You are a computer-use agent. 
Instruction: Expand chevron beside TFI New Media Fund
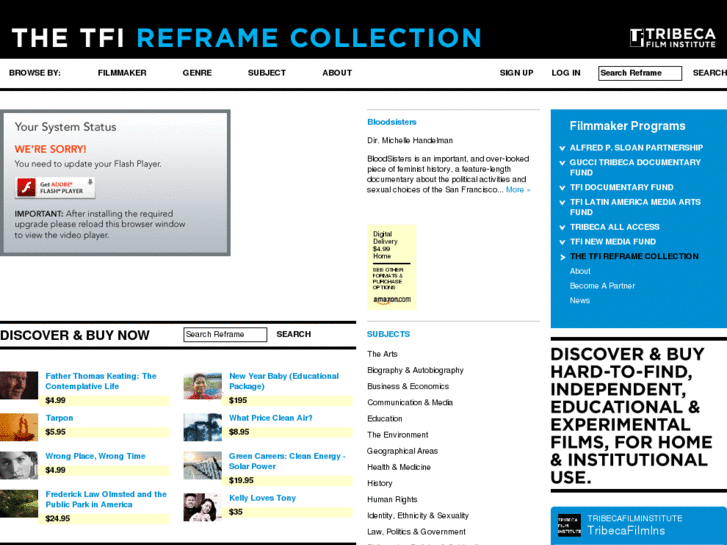[x=562, y=242]
